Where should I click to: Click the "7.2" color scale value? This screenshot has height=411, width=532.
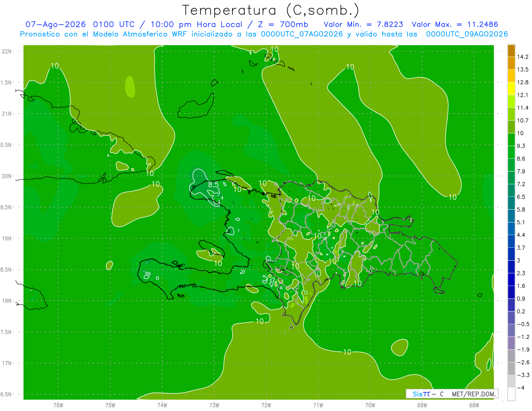521,184
